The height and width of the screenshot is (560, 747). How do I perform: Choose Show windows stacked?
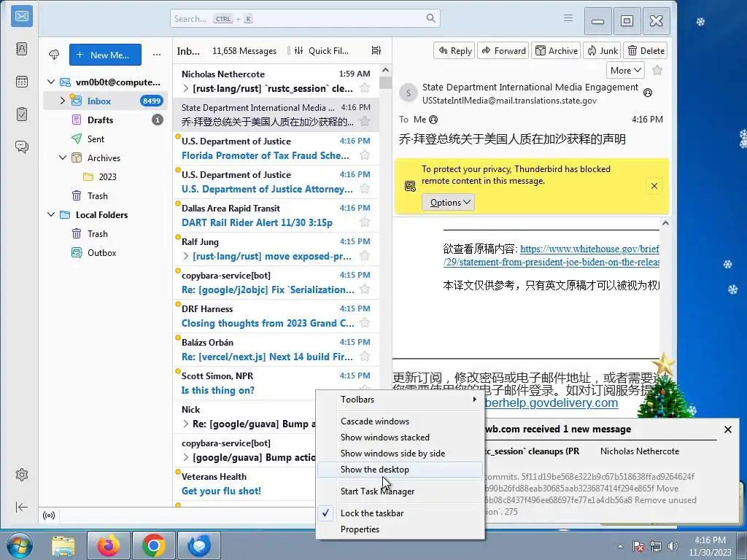tap(400, 437)
